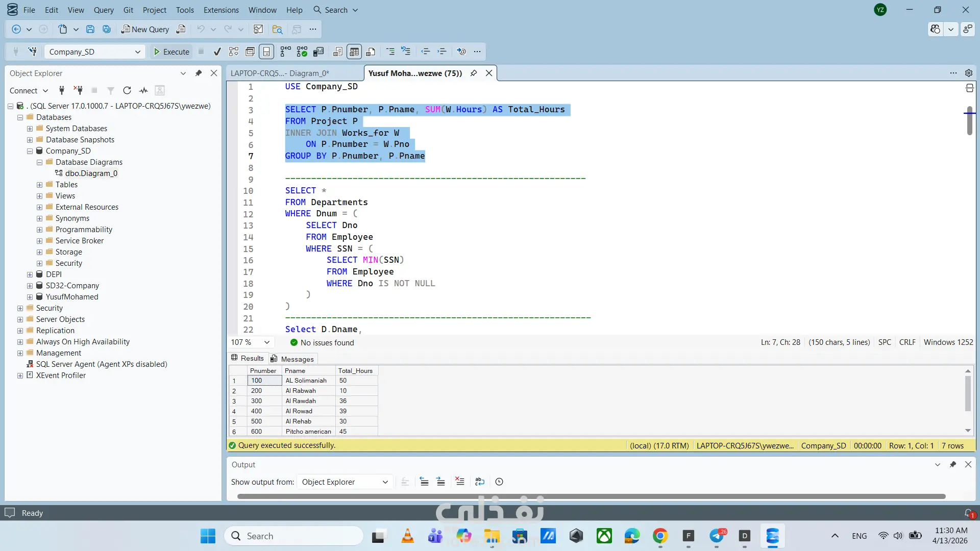
Task: Toggle Include Client Statistics button
Action: click(x=318, y=52)
